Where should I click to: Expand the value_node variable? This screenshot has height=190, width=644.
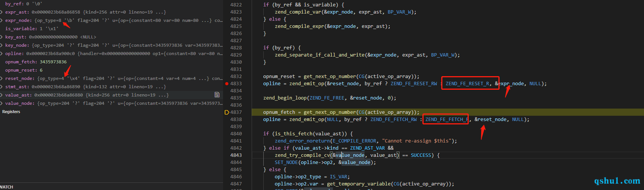[x=2, y=104]
